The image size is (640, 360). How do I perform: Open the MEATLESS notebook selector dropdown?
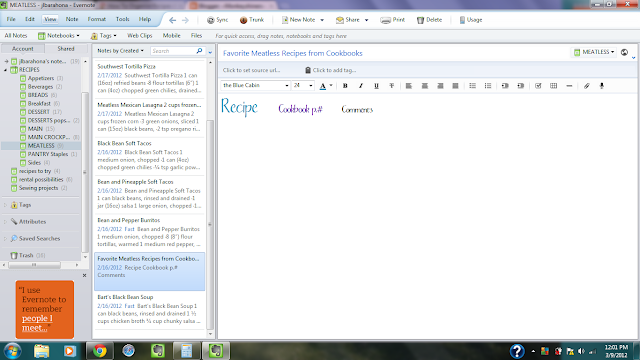pyautogui.click(x=594, y=52)
